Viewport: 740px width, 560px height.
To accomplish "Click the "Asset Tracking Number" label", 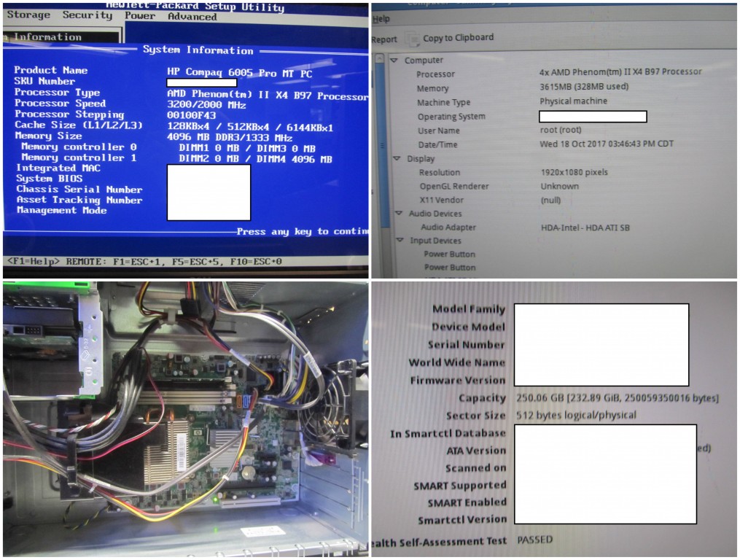I will [79, 200].
